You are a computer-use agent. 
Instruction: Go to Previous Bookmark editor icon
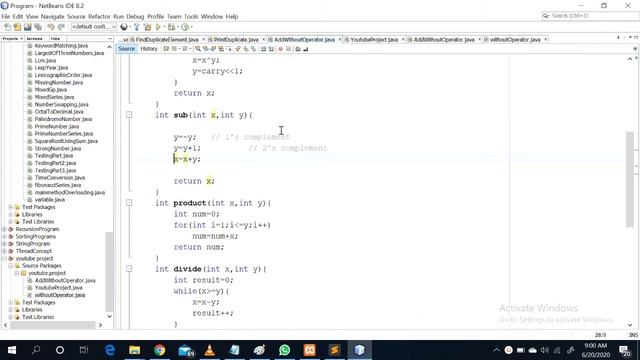pyautogui.click(x=238, y=49)
